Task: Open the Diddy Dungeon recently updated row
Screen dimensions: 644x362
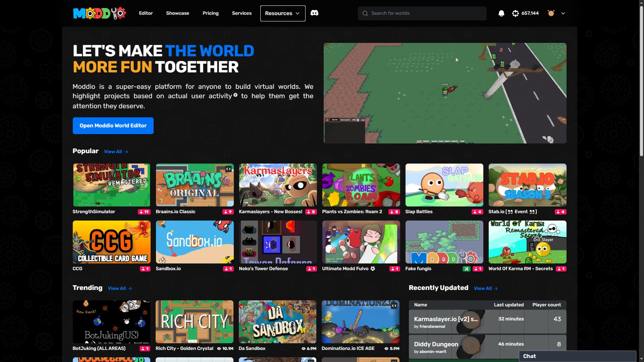Action: [487, 347]
